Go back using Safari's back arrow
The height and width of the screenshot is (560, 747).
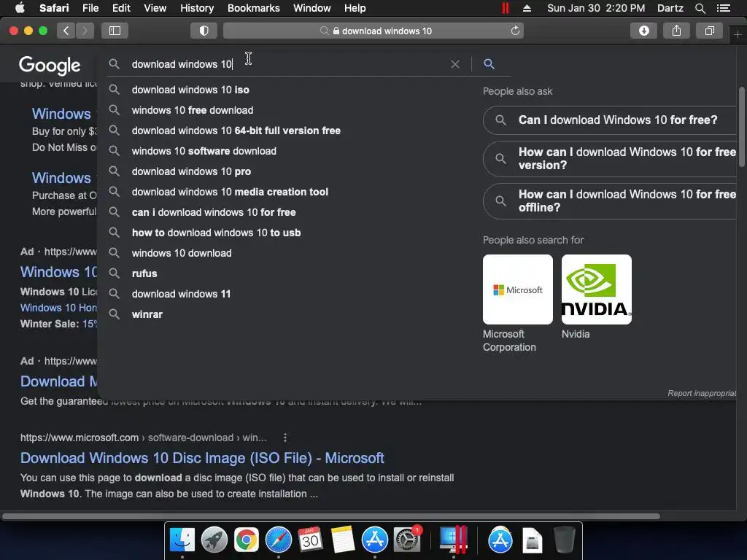[66, 31]
